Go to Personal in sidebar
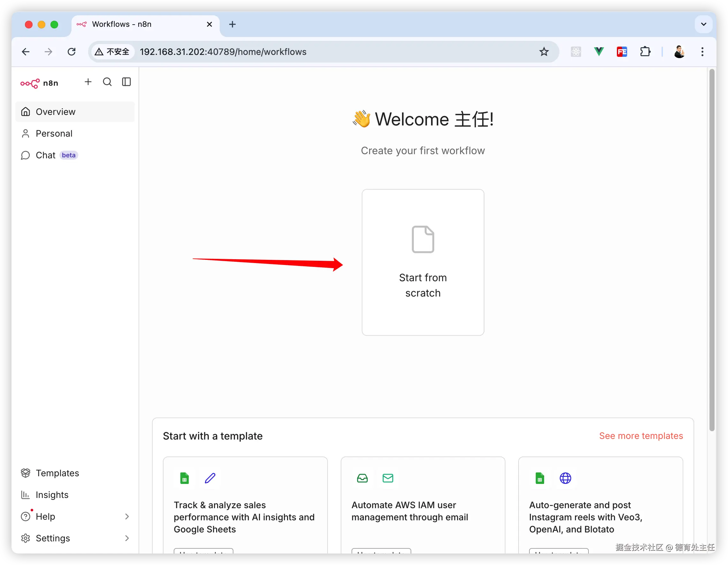 tap(54, 133)
